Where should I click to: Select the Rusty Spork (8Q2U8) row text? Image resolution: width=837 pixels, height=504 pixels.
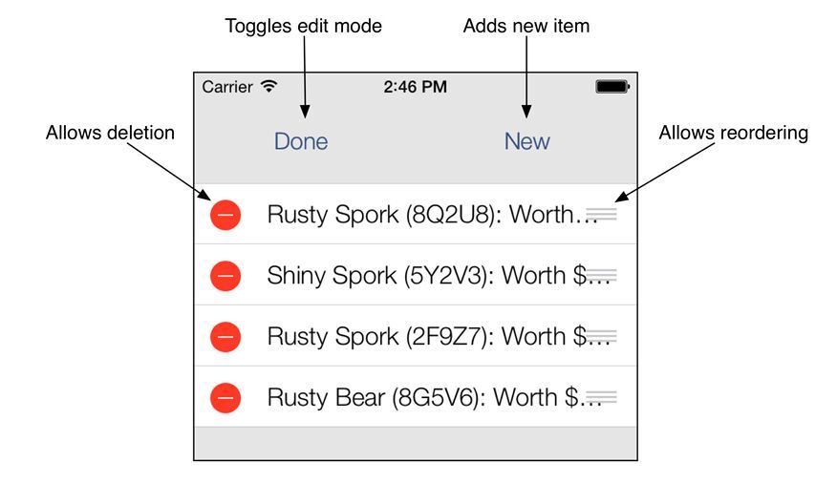432,215
